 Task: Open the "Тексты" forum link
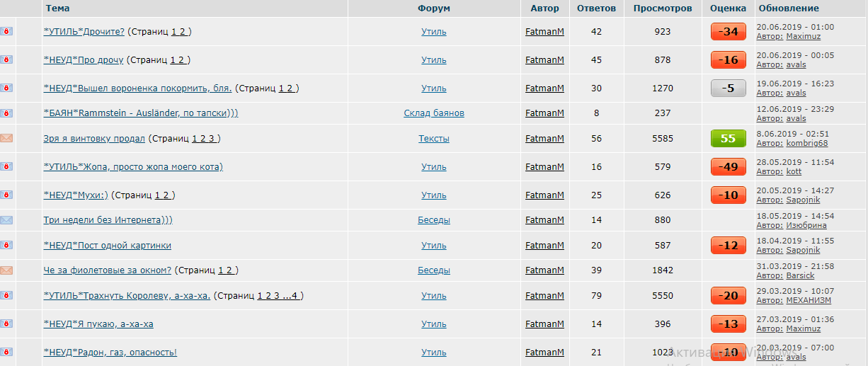(x=434, y=139)
